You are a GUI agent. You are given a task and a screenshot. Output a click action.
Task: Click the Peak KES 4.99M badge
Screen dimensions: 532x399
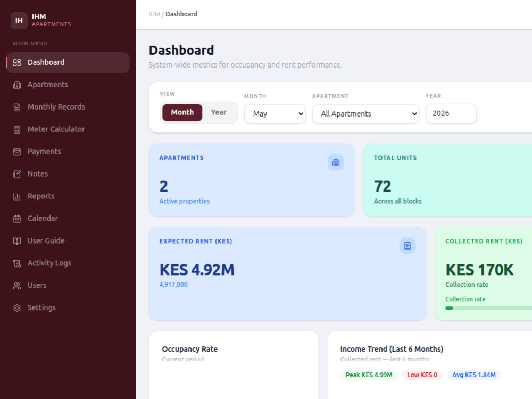[x=369, y=375]
